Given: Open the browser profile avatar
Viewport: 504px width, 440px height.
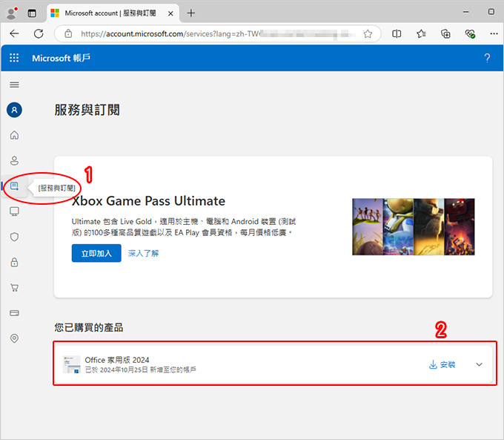Looking at the screenshot, I should [12, 13].
